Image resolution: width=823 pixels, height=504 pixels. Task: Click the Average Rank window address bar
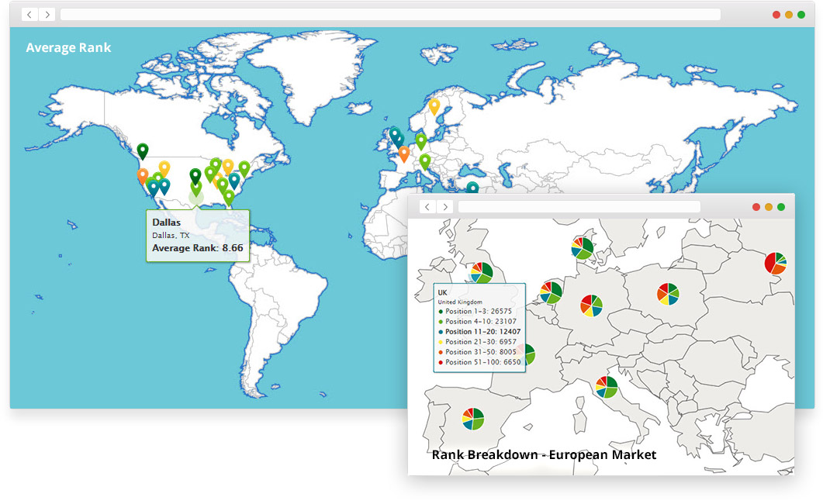[x=389, y=15]
